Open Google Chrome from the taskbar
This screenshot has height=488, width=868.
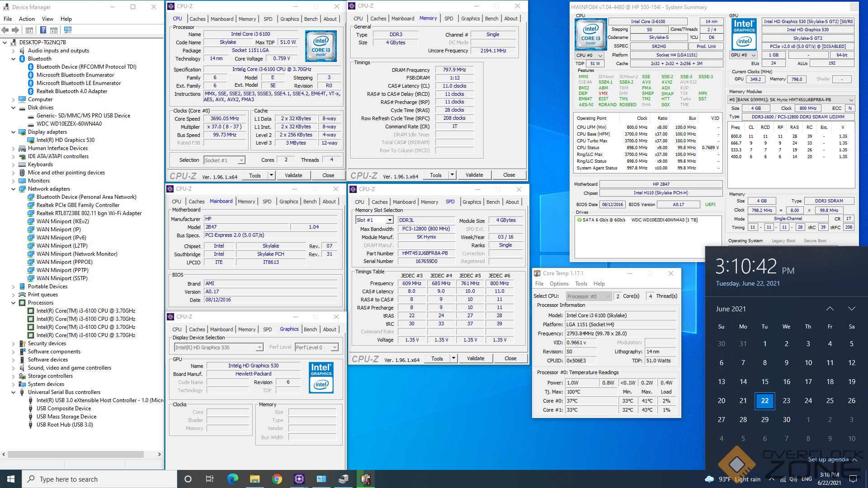pos(277,479)
